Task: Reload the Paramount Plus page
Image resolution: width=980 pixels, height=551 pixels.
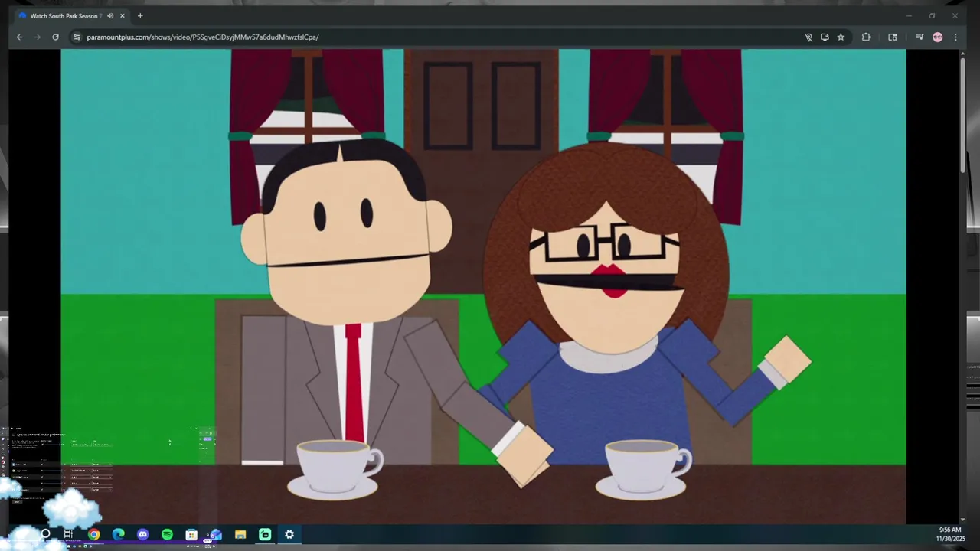Action: [55, 37]
